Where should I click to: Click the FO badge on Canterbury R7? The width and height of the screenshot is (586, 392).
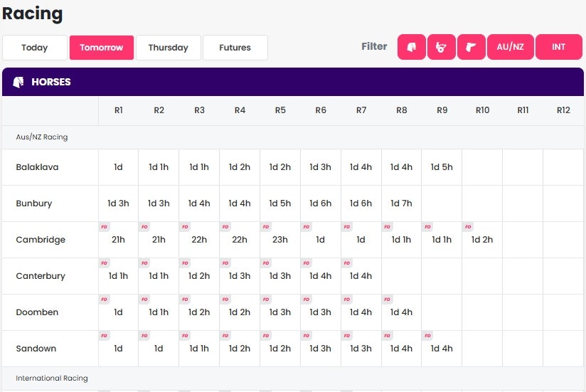pyautogui.click(x=347, y=263)
